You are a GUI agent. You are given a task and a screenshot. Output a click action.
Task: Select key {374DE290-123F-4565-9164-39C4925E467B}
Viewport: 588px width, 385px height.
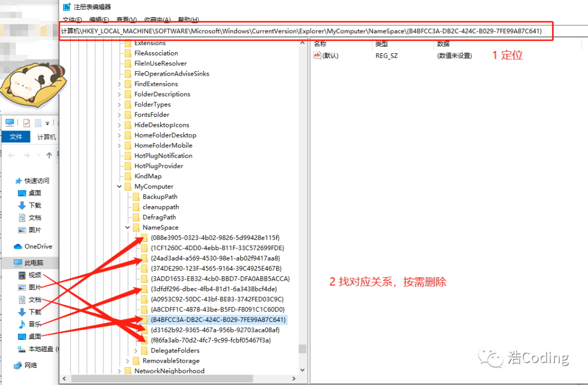coord(216,269)
